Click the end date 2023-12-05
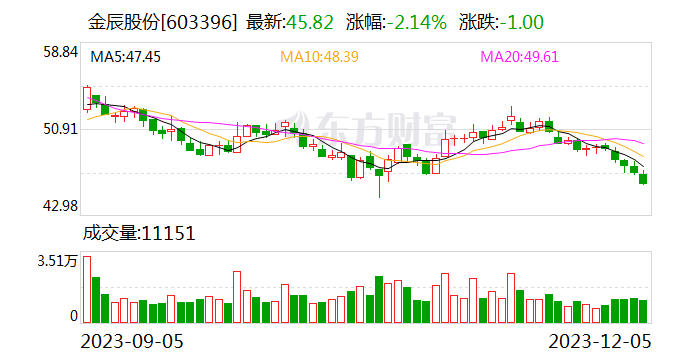The height and width of the screenshot is (360, 688). pos(600,342)
